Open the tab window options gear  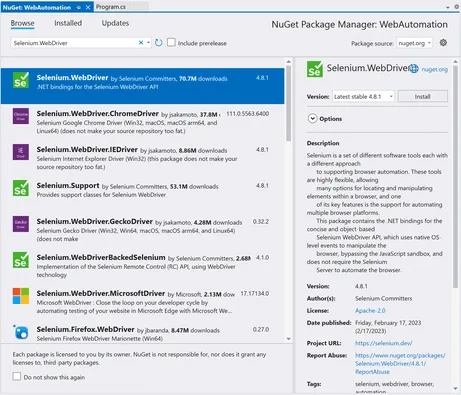(456, 7)
